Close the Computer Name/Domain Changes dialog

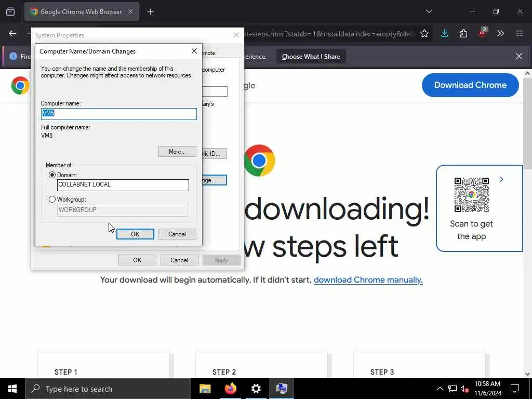(x=194, y=51)
